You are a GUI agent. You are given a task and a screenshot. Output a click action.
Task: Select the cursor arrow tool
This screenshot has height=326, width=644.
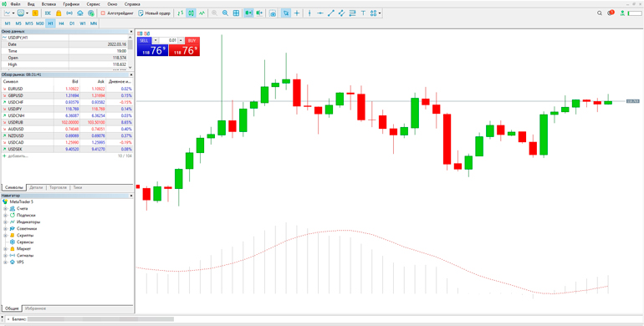[286, 13]
